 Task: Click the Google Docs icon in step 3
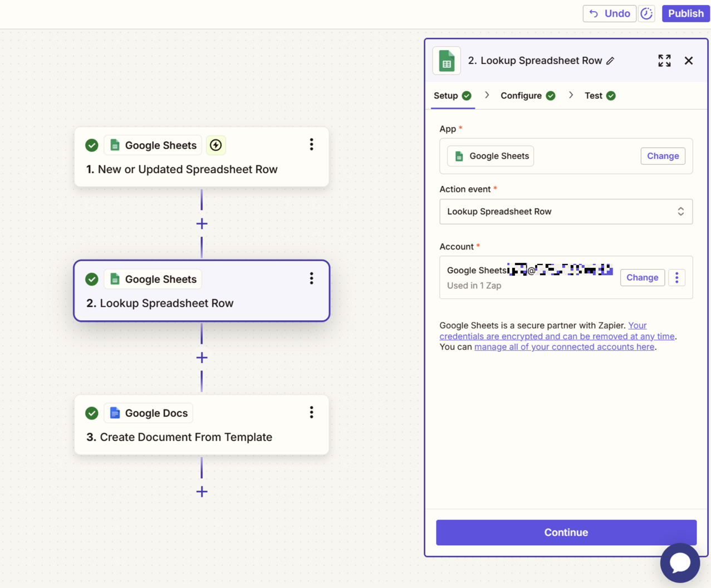point(115,413)
